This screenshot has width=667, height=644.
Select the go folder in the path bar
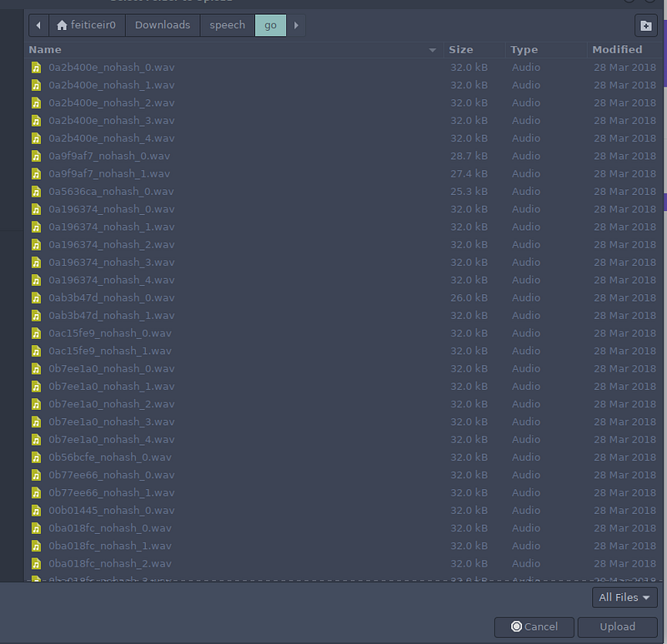[270, 26]
